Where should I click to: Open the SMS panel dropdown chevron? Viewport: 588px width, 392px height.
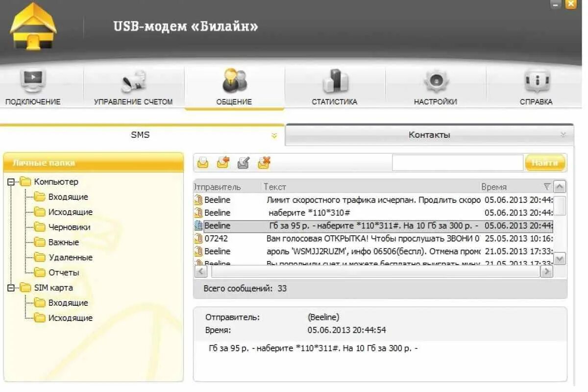click(275, 136)
